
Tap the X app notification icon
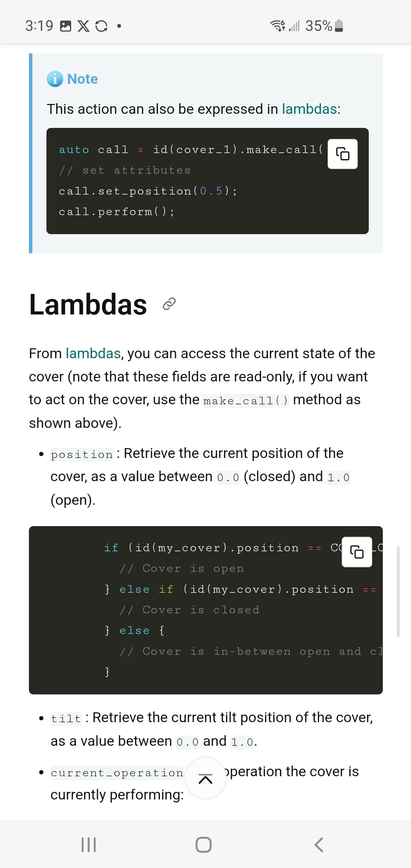coord(83,26)
